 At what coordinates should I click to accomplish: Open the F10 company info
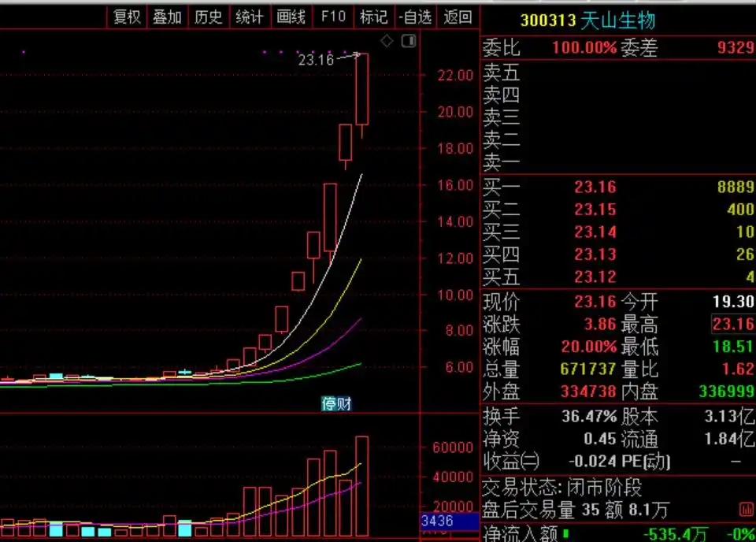tap(333, 17)
